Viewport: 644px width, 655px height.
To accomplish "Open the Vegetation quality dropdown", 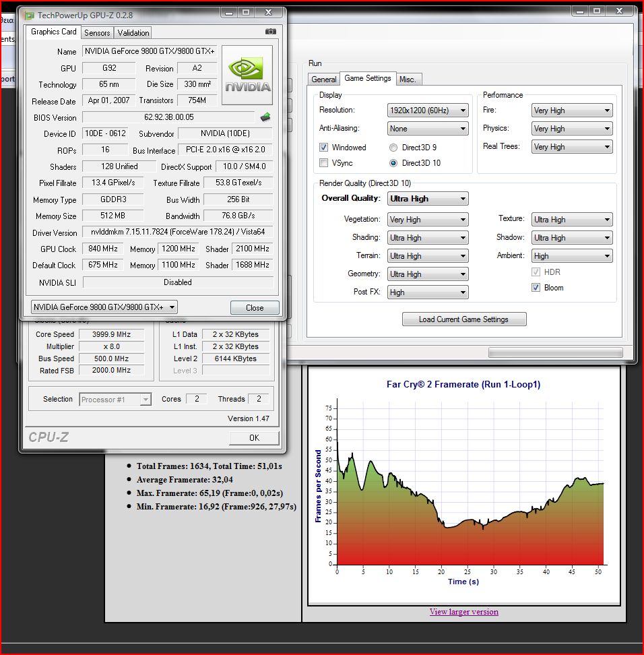I will coord(428,219).
